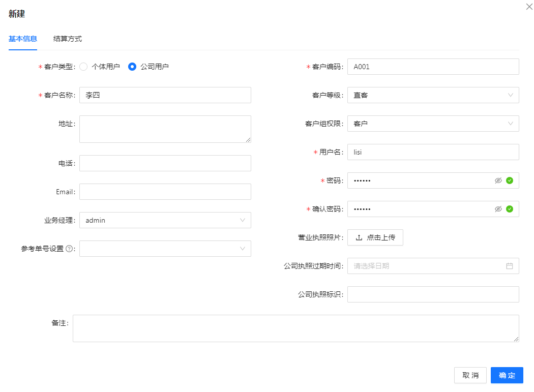Expand the 客户组权限 dropdown

433,124
